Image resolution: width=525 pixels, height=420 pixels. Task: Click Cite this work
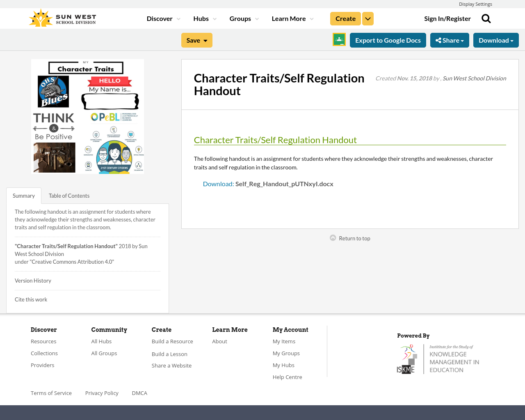(x=31, y=299)
